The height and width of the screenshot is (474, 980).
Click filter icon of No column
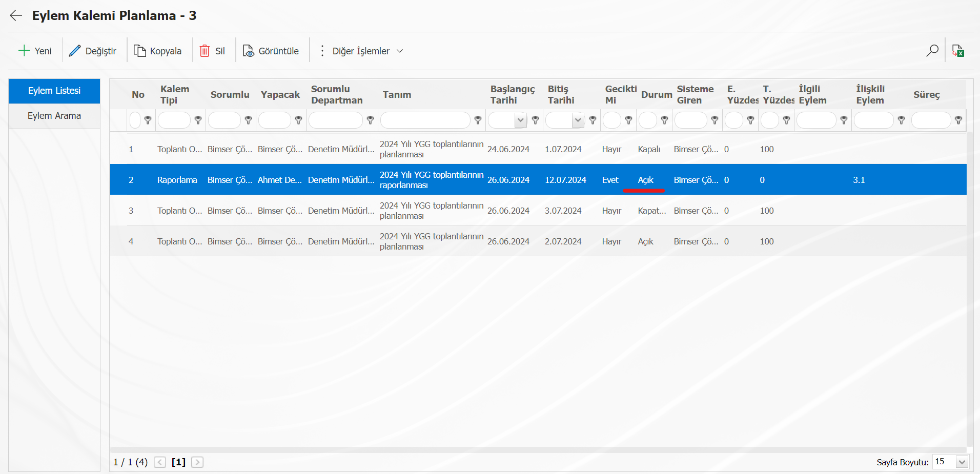coord(148,120)
